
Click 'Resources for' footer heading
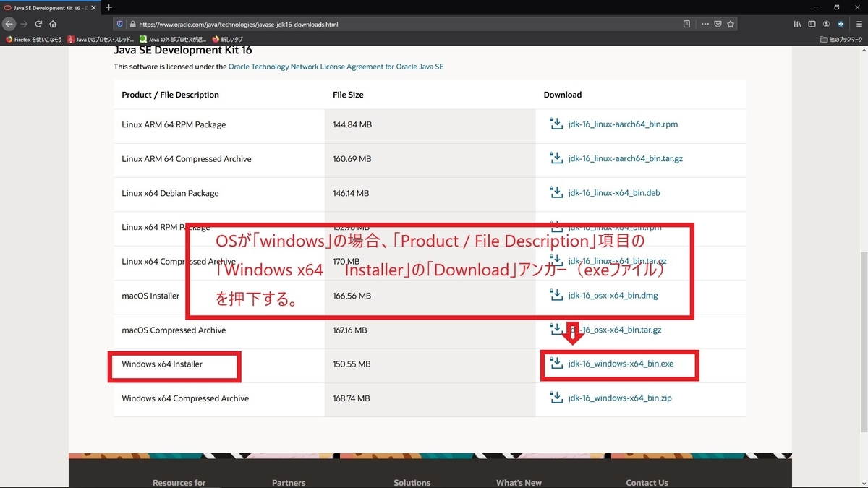click(179, 483)
